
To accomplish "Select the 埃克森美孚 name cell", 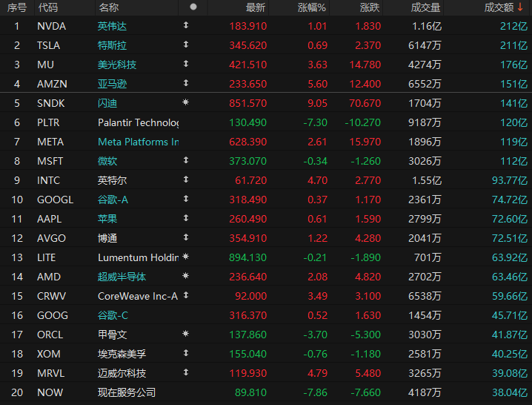I will tap(122, 354).
